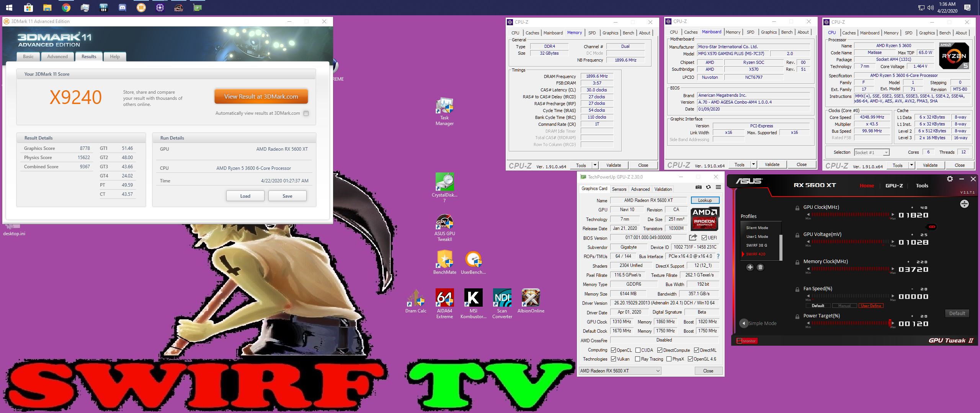Toggle the GPU clock-voltage link icon

pyautogui.click(x=932, y=227)
